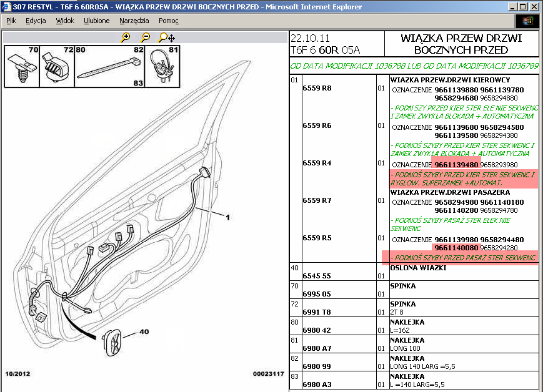Select thumbnail of clip part 81
The height and width of the screenshot is (392, 543).
click(x=162, y=66)
